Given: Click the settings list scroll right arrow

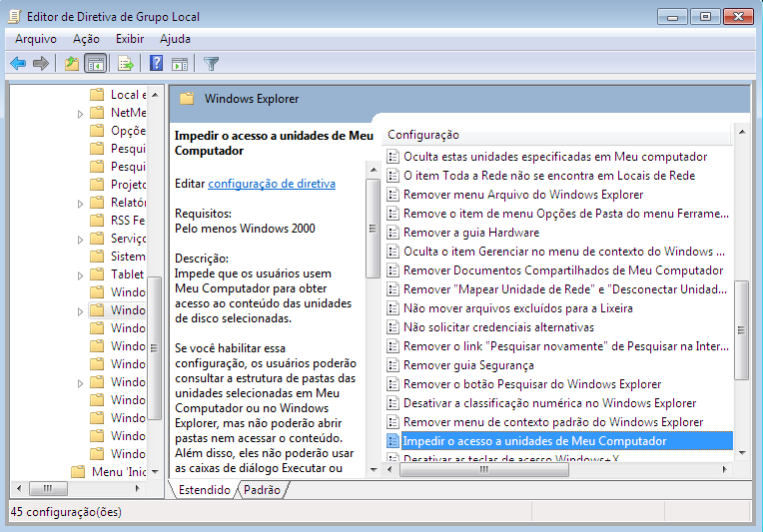Looking at the screenshot, I should 725,470.
